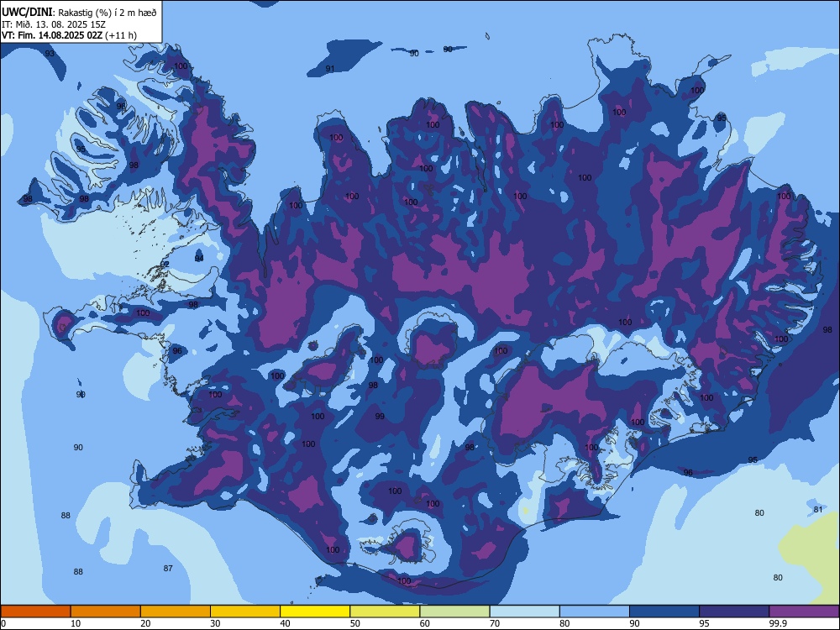Click the '50' legend scale label

(x=354, y=623)
